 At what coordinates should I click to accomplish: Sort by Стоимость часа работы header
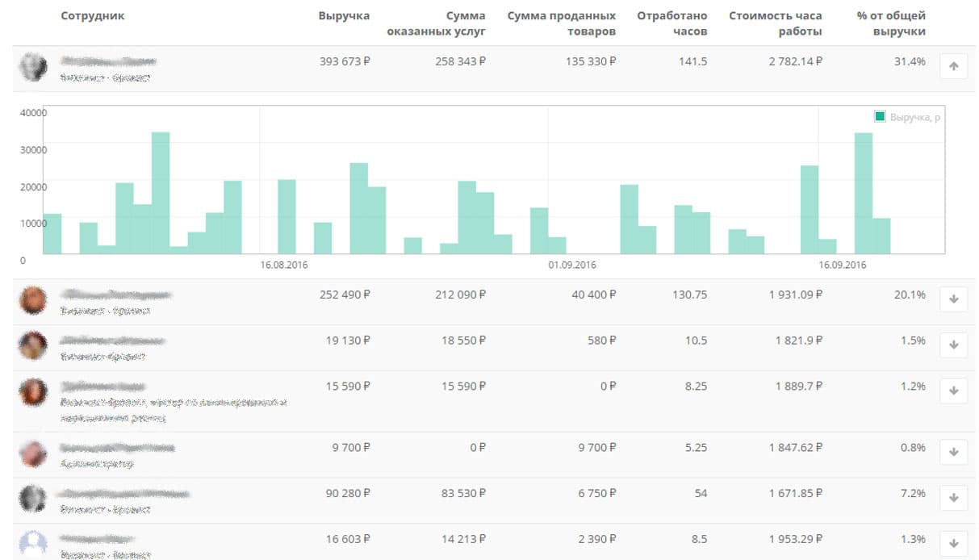(776, 23)
